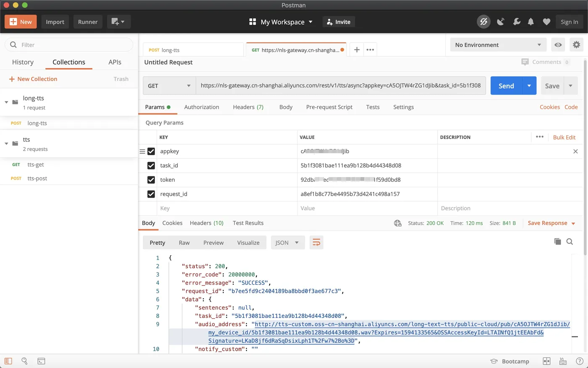Switch response view to Raw
The height and width of the screenshot is (368, 588).
click(x=184, y=243)
